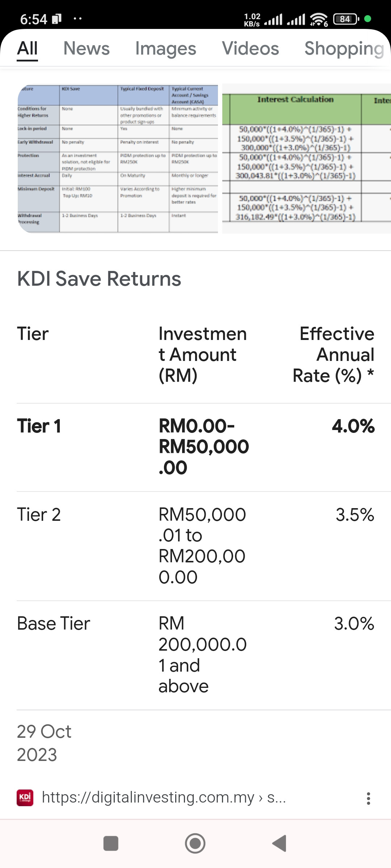Tap the Android home circle button

point(195,843)
